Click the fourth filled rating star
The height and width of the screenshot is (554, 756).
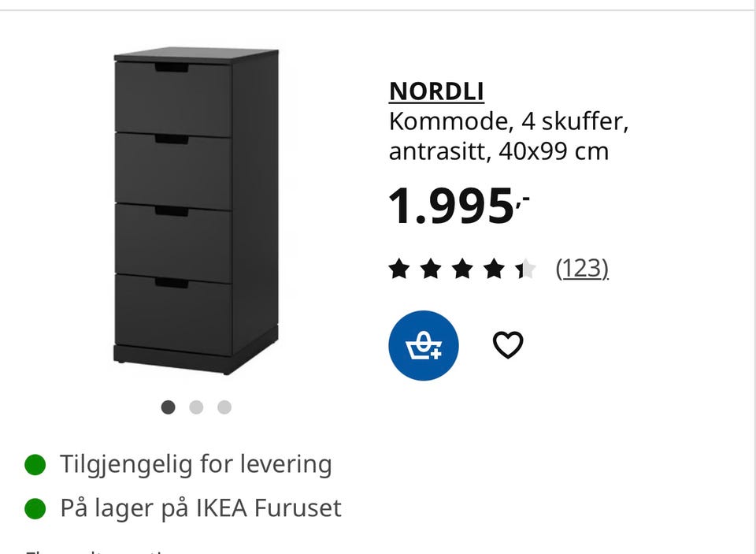pos(494,270)
